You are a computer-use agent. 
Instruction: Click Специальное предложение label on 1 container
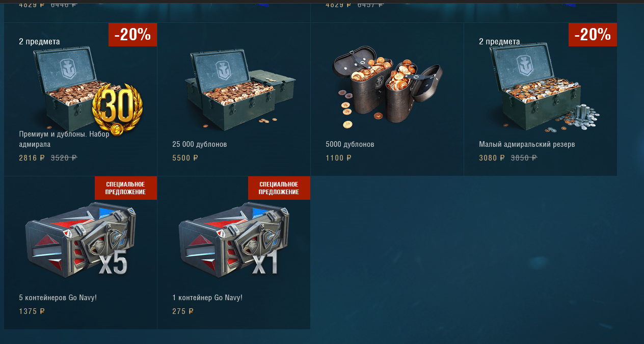click(279, 188)
